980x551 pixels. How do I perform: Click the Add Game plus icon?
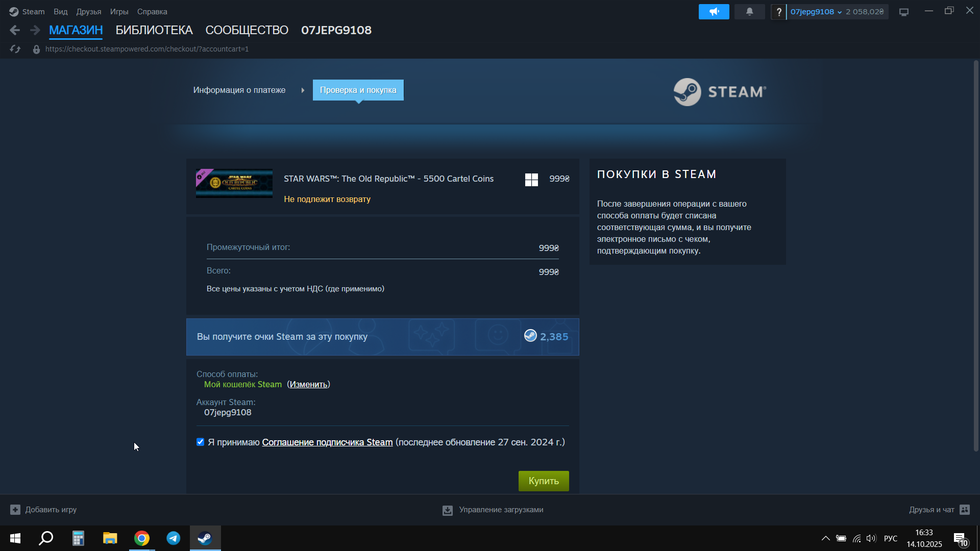[15, 510]
